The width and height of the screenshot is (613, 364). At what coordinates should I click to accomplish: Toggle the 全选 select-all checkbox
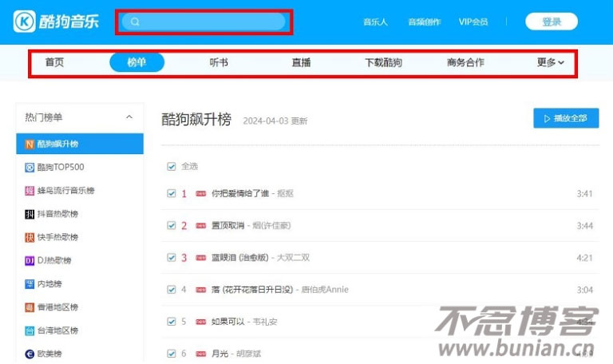pos(172,167)
